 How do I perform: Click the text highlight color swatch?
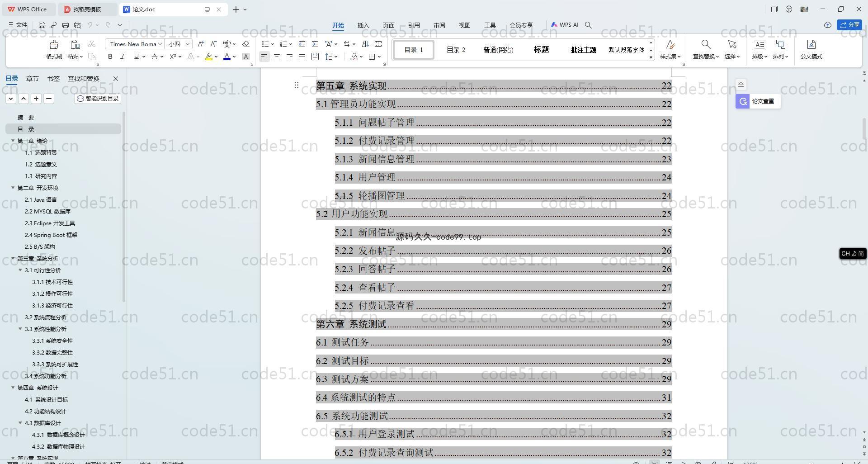click(x=208, y=57)
